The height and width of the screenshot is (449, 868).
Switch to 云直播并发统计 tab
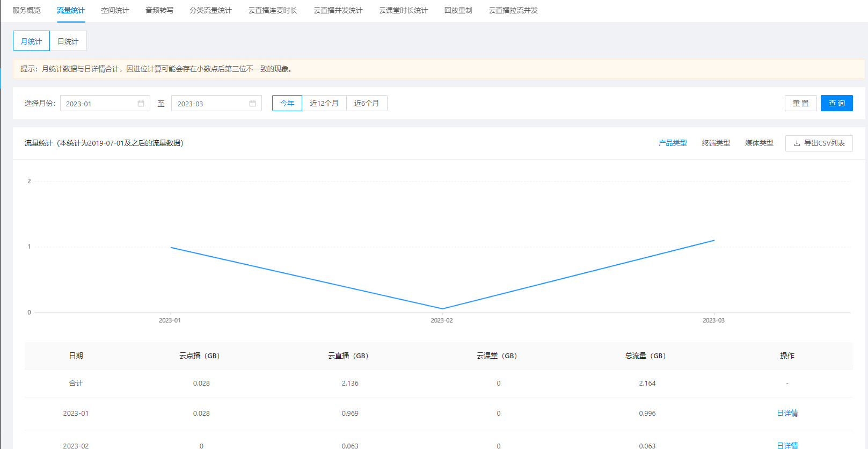(x=338, y=10)
